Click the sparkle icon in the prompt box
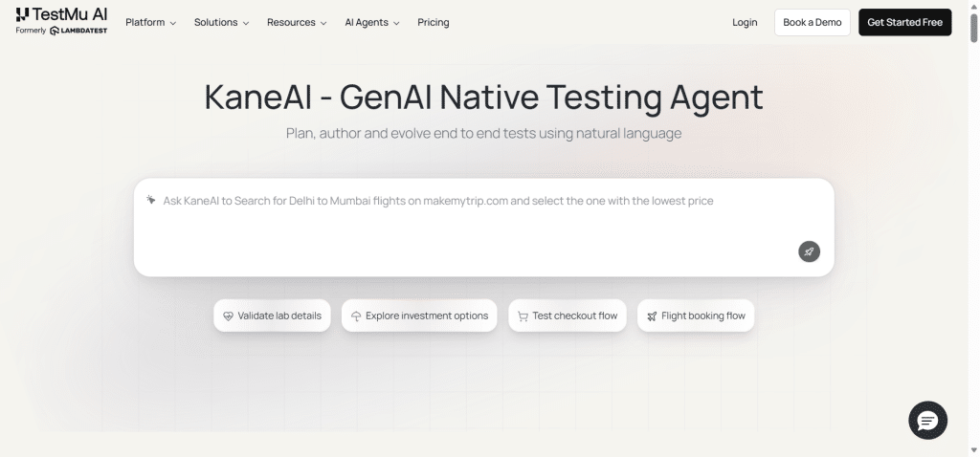The height and width of the screenshot is (457, 980). (150, 200)
